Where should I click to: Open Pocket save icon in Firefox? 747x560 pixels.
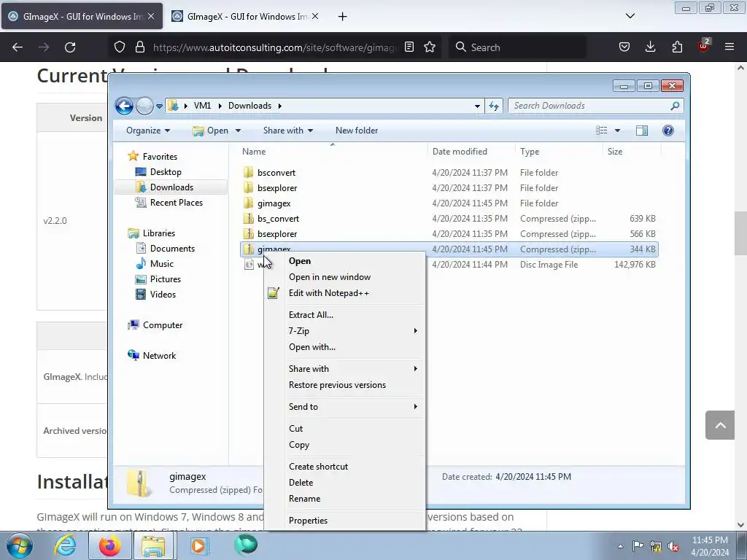pyautogui.click(x=624, y=47)
